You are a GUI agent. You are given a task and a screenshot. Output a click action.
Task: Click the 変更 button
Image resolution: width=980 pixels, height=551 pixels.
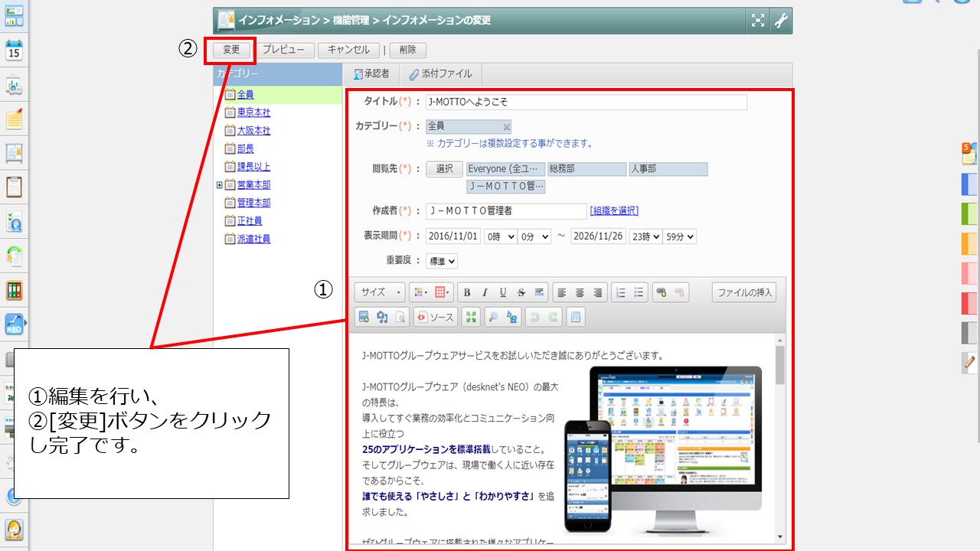click(x=231, y=50)
